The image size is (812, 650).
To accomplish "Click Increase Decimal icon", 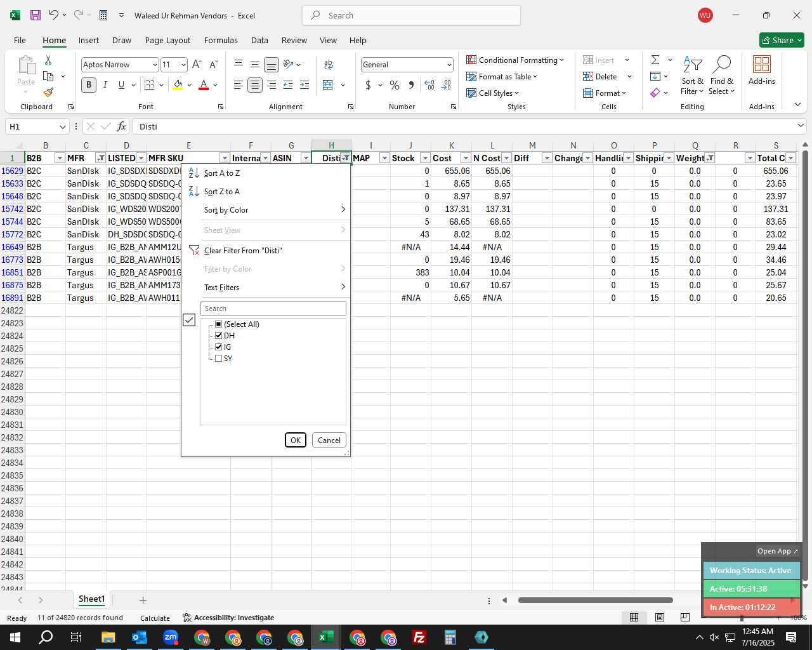I will point(429,85).
